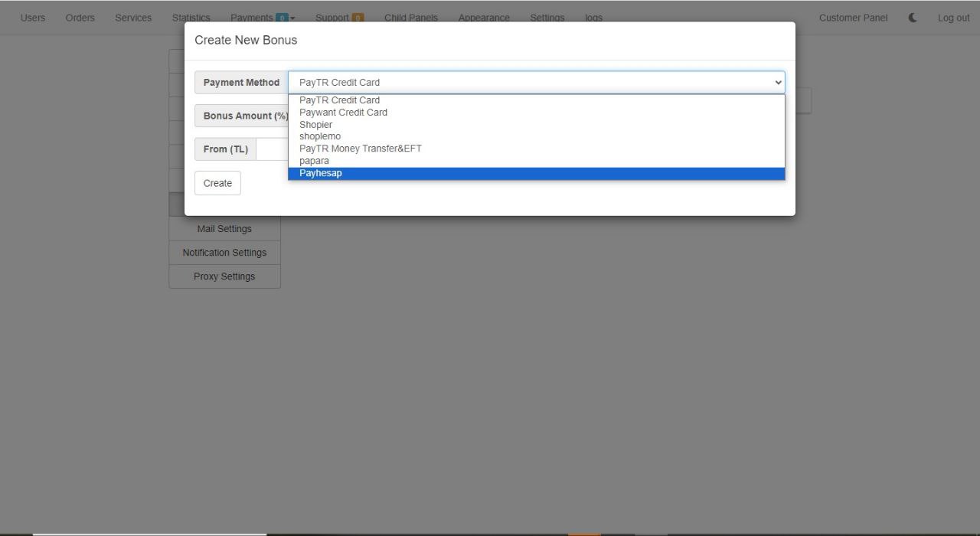Open Mail Settings in sidebar
The image size is (980, 536).
point(224,229)
